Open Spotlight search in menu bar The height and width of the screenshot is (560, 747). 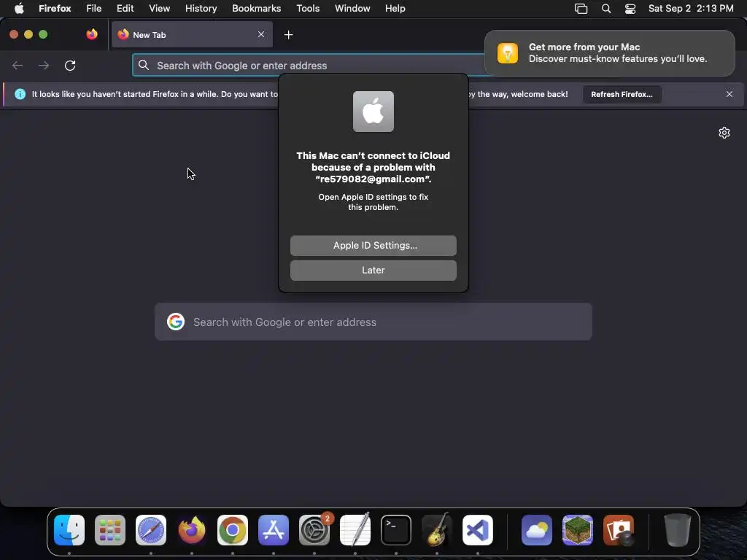click(x=606, y=9)
